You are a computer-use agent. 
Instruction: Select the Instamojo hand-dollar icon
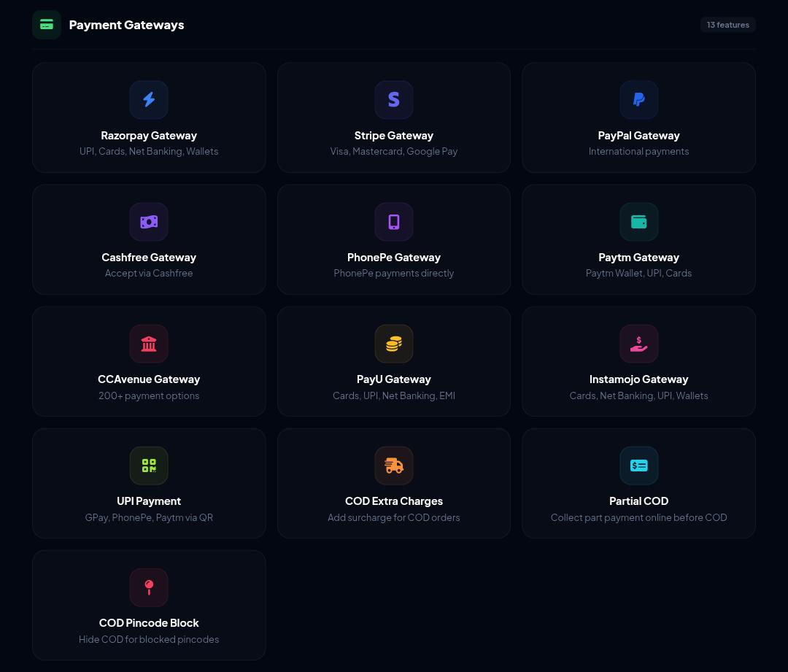(x=638, y=344)
